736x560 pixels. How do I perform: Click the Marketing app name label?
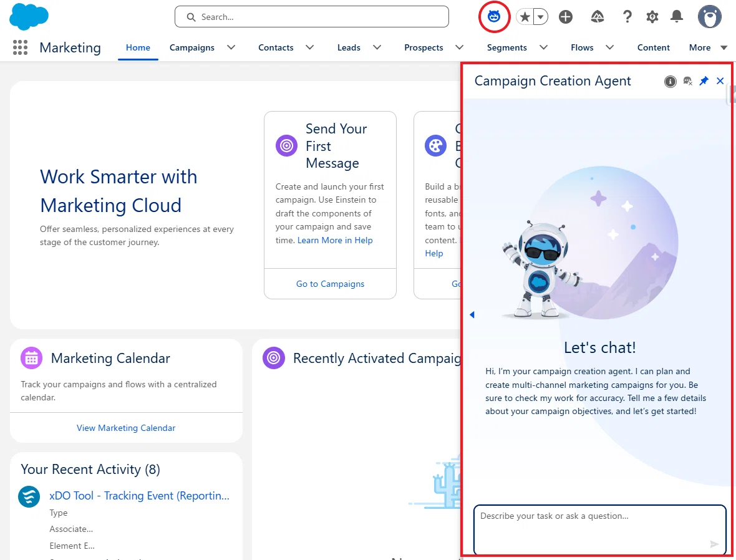[70, 47]
